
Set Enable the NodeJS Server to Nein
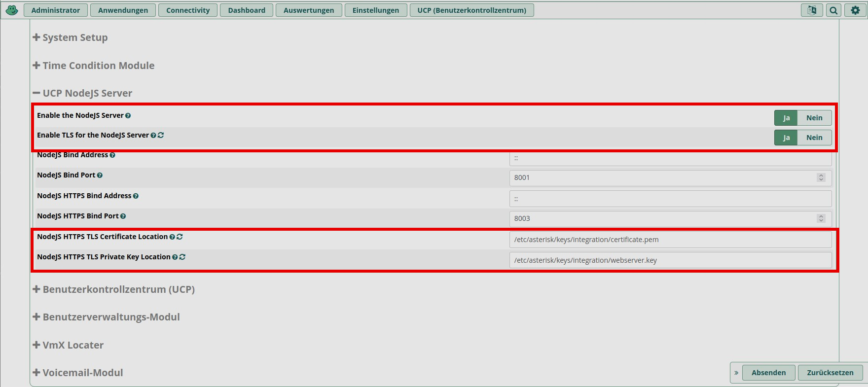point(814,118)
